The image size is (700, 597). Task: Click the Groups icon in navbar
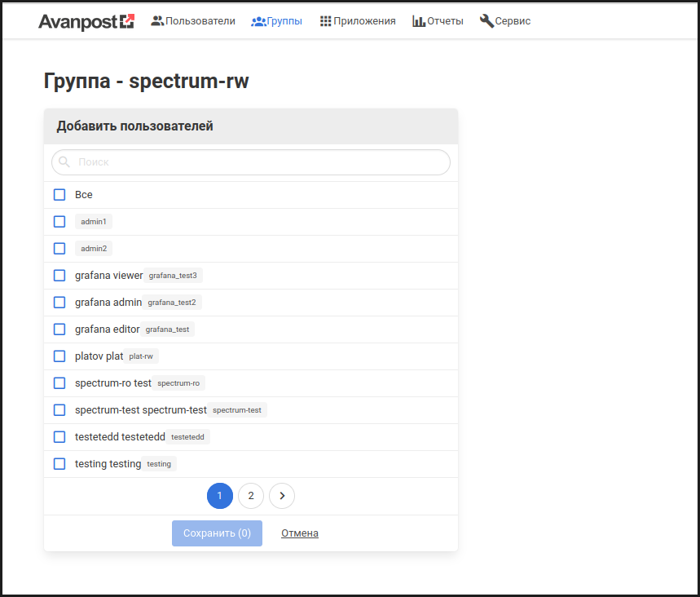point(258,21)
